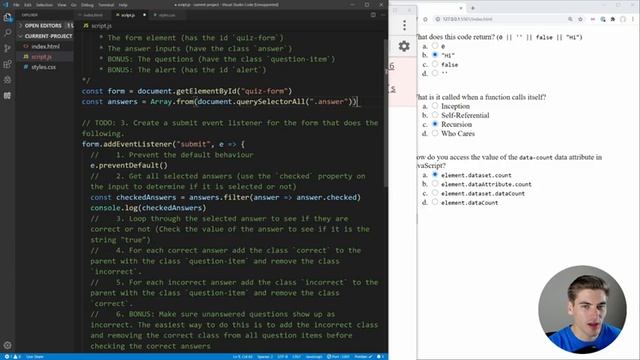The height and width of the screenshot is (360, 640).
Task: Click the UTF-8 encoding selector
Action: [282, 357]
